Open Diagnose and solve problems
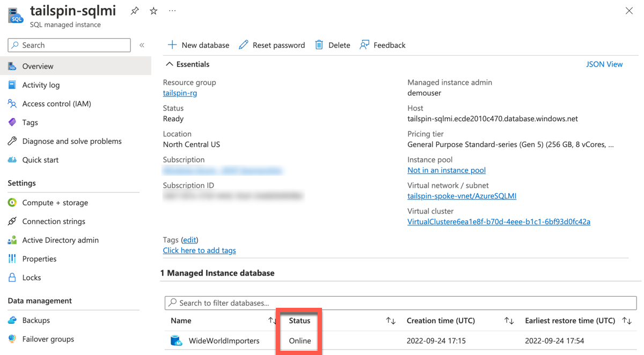The width and height of the screenshot is (644, 355). [72, 141]
